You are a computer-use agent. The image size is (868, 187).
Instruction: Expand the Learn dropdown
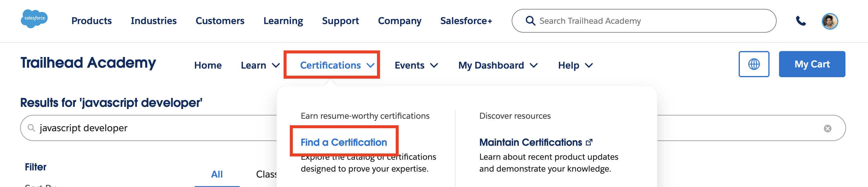pyautogui.click(x=260, y=65)
